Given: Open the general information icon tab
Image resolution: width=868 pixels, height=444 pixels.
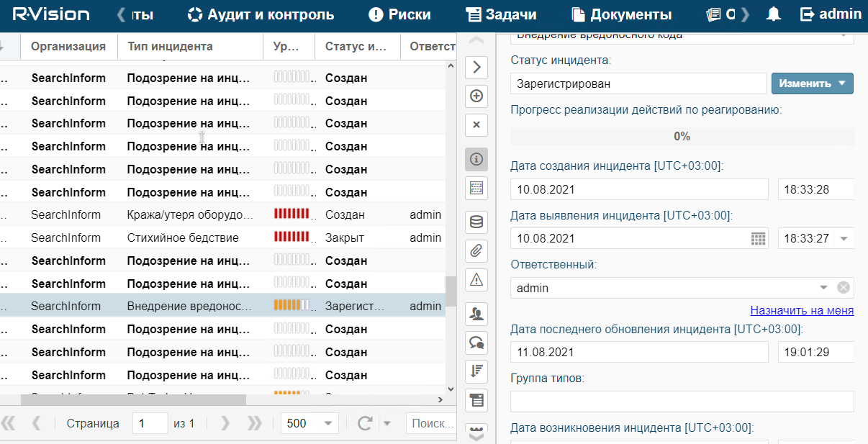Looking at the screenshot, I should 476,159.
